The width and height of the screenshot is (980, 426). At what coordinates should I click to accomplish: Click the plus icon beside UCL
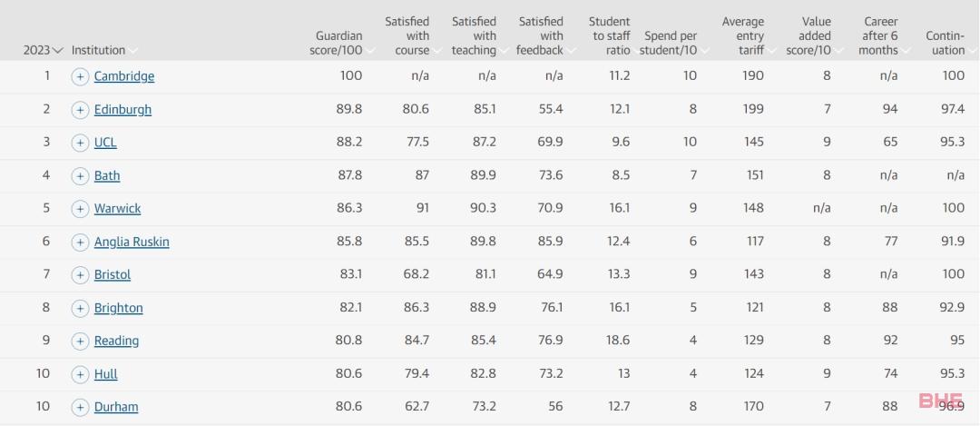80,143
